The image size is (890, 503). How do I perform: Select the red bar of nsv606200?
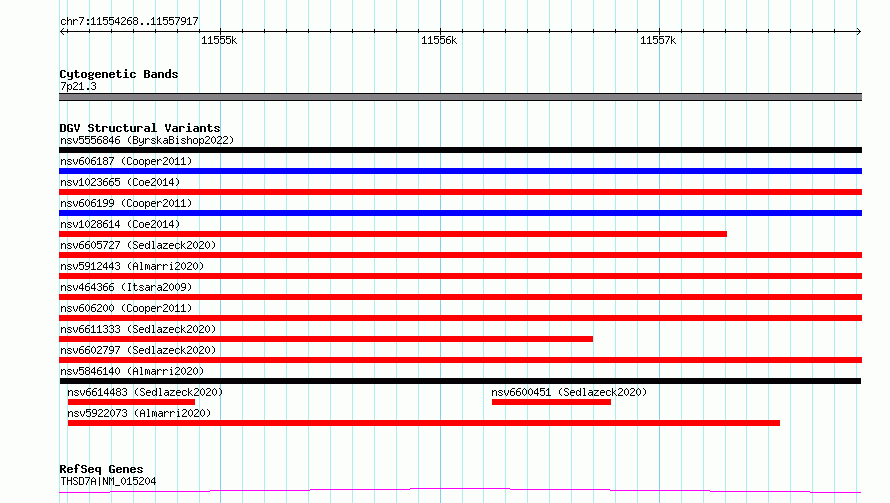coord(460,318)
